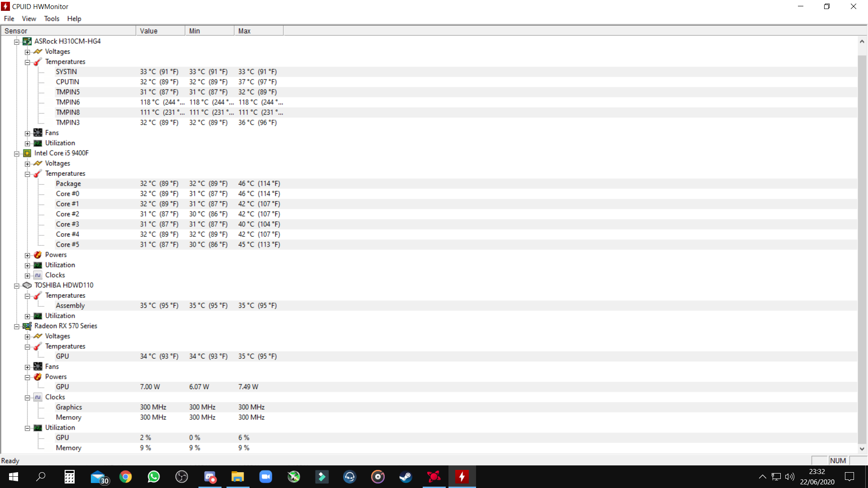The width and height of the screenshot is (868, 488).
Task: Click the Value column header
Action: (x=160, y=31)
